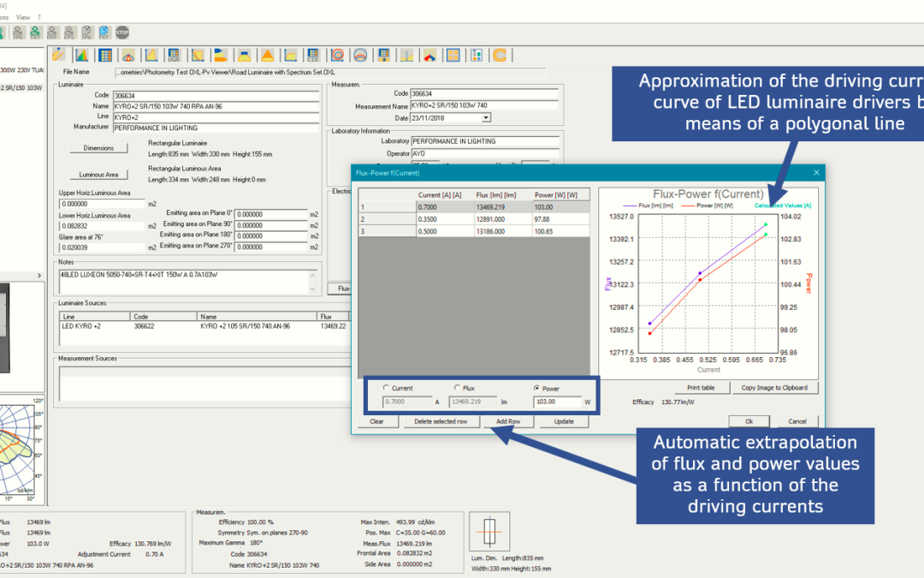Open the CIE table icon
This screenshot has height=578, width=924.
pos(313,56)
